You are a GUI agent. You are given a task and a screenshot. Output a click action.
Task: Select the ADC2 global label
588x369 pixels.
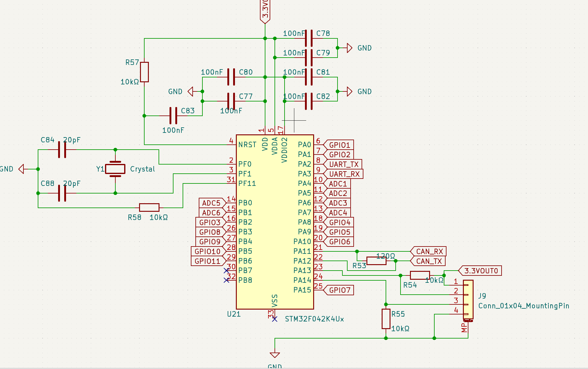point(337,193)
